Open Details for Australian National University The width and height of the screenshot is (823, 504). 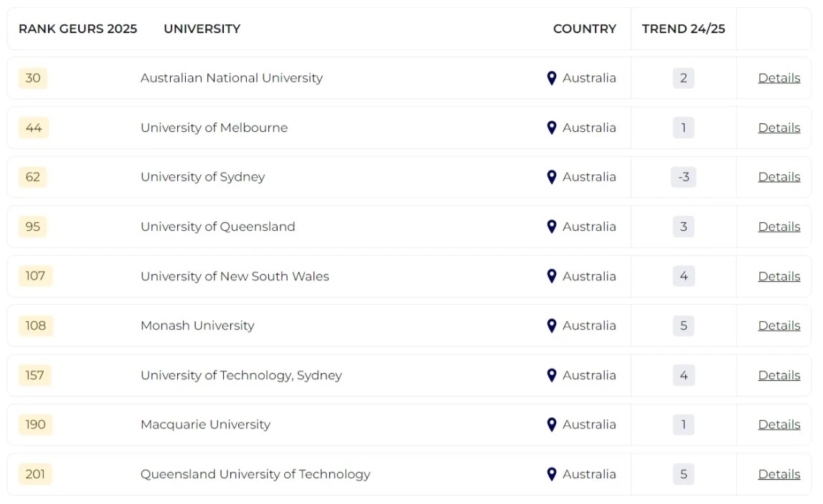tap(779, 78)
